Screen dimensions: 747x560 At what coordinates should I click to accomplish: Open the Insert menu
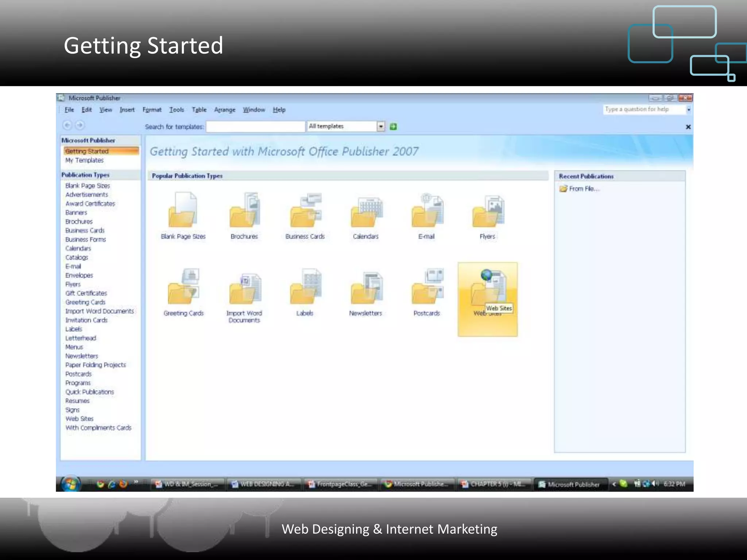(x=127, y=110)
